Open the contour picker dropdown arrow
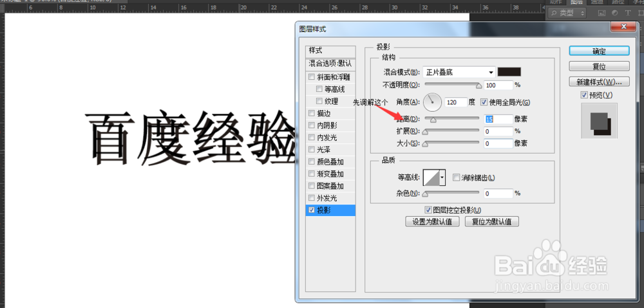Image resolution: width=644 pixels, height=308 pixels. 442,177
